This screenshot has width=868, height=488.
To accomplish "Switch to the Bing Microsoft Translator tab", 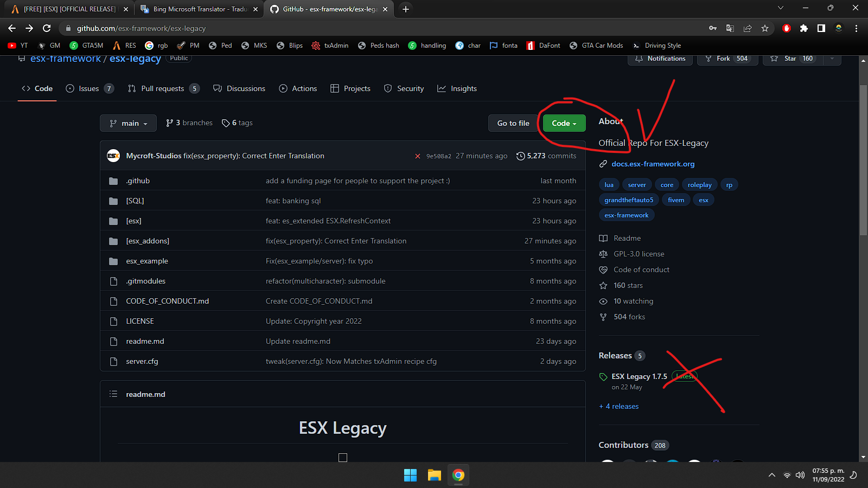I will 198,9.
